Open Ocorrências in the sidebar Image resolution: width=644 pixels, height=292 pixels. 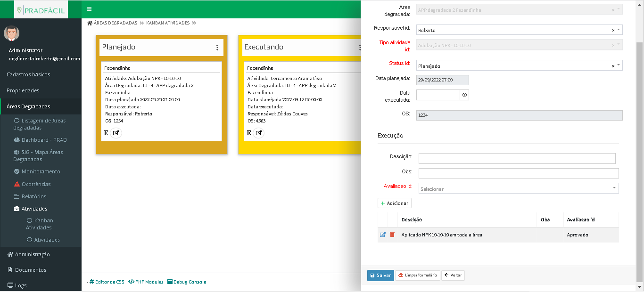pos(36,184)
